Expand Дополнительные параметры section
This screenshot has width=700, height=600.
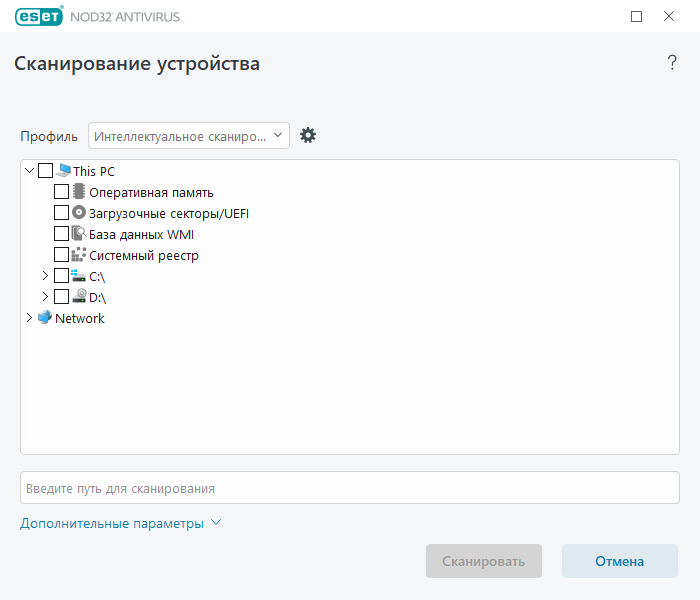(x=121, y=523)
